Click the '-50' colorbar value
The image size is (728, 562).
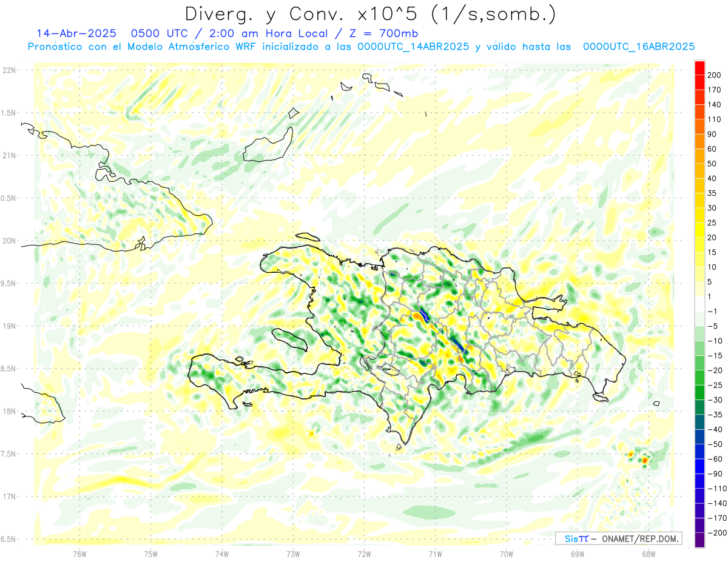[x=714, y=444]
